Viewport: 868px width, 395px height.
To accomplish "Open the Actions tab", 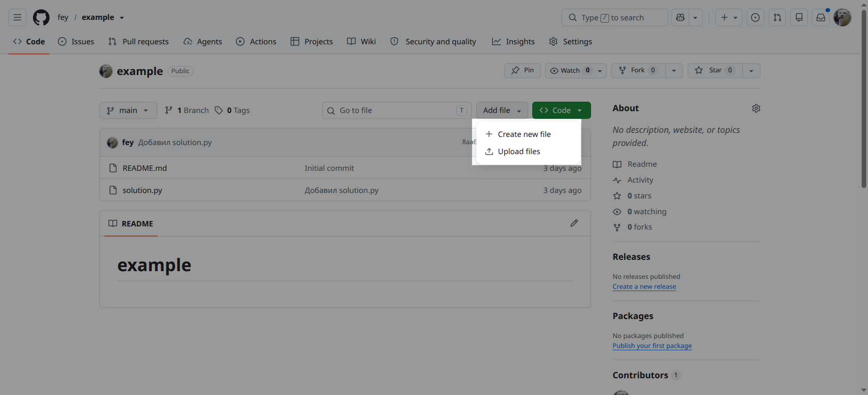I will [x=256, y=42].
